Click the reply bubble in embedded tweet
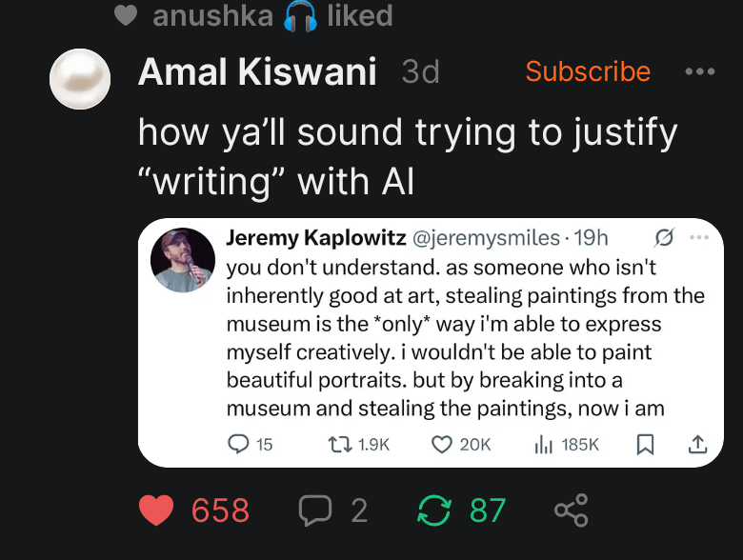This screenshot has height=560, width=743. [238, 444]
